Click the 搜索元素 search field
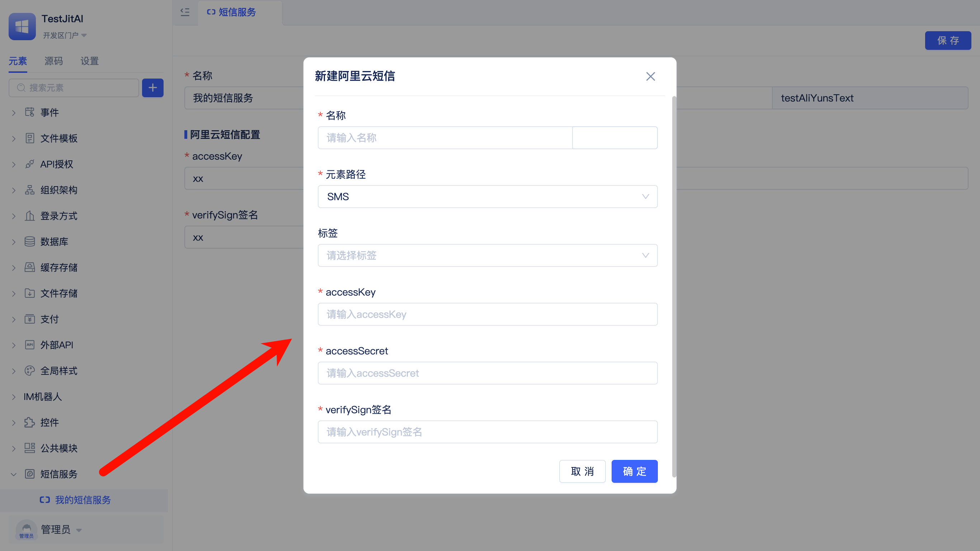 74,88
